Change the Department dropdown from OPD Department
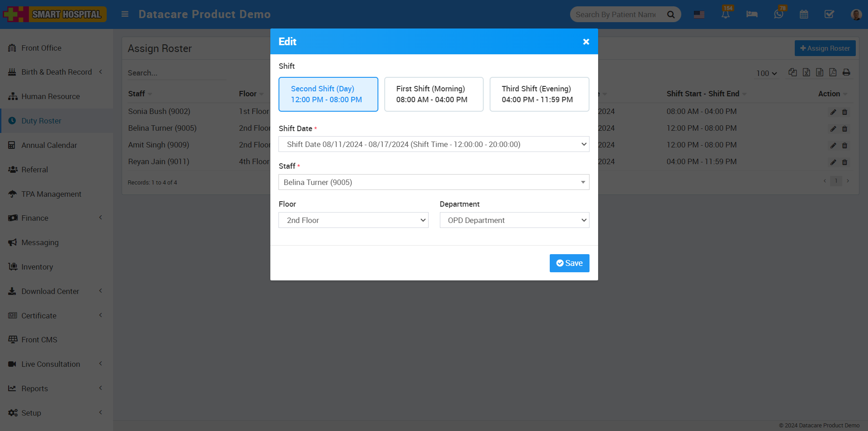This screenshot has height=431, width=868. click(514, 220)
